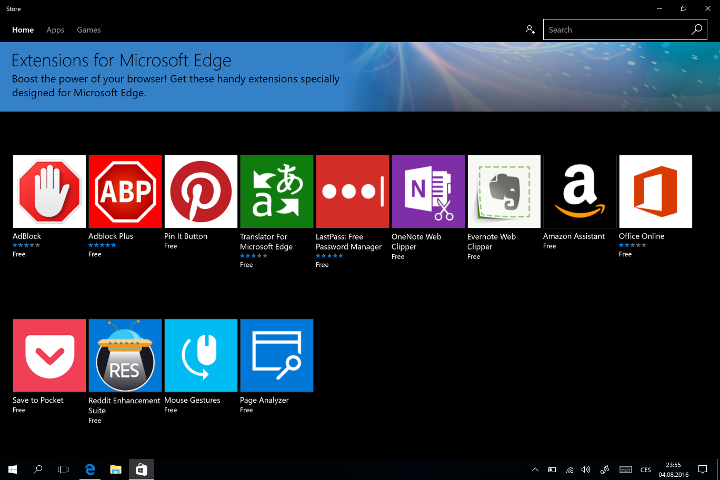Open the Evernote Web Clipper elephant icon

click(504, 191)
